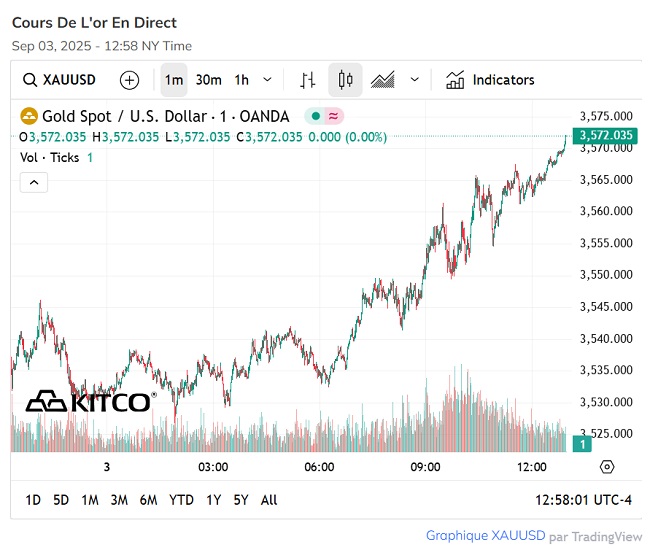
Task: Select the bars chart style icon
Action: [x=308, y=80]
